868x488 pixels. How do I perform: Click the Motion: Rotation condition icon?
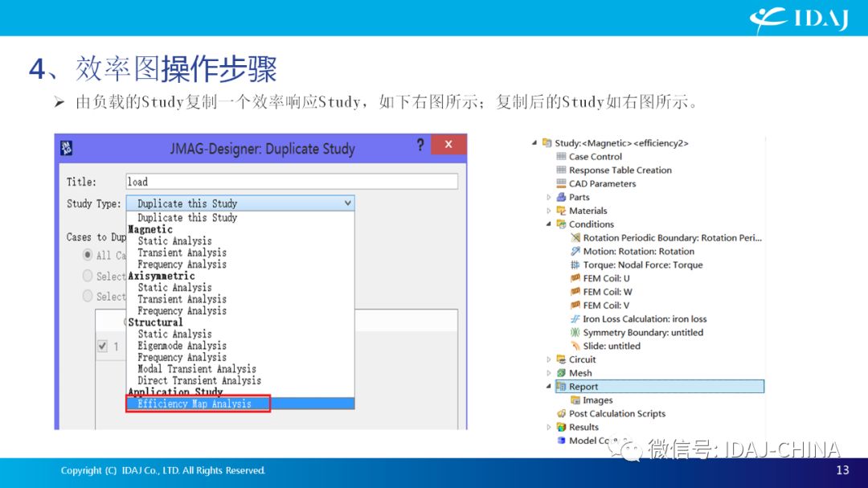pyautogui.click(x=575, y=251)
